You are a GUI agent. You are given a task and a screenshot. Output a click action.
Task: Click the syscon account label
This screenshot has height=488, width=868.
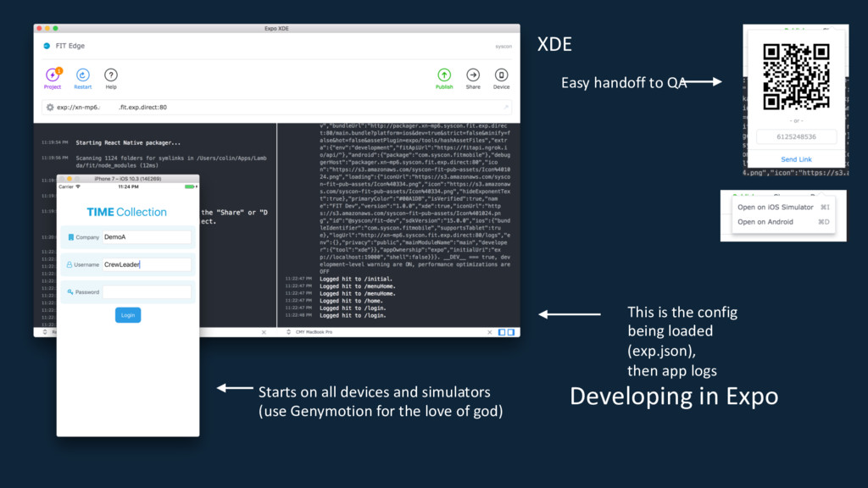504,47
